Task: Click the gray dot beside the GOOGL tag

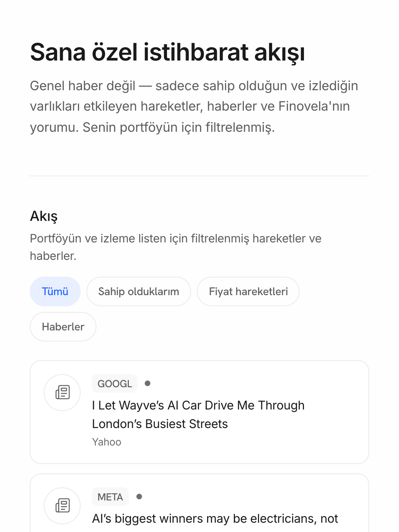Action: pyautogui.click(x=147, y=384)
